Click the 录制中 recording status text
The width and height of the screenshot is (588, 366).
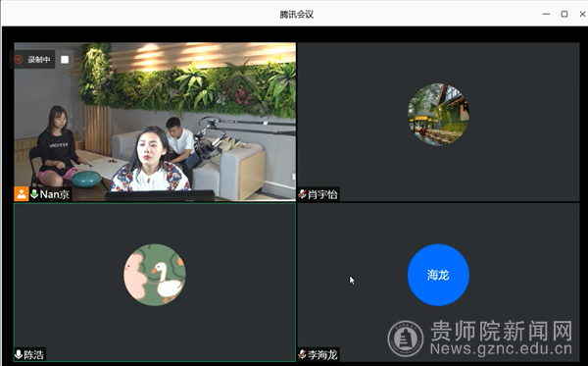(38, 59)
